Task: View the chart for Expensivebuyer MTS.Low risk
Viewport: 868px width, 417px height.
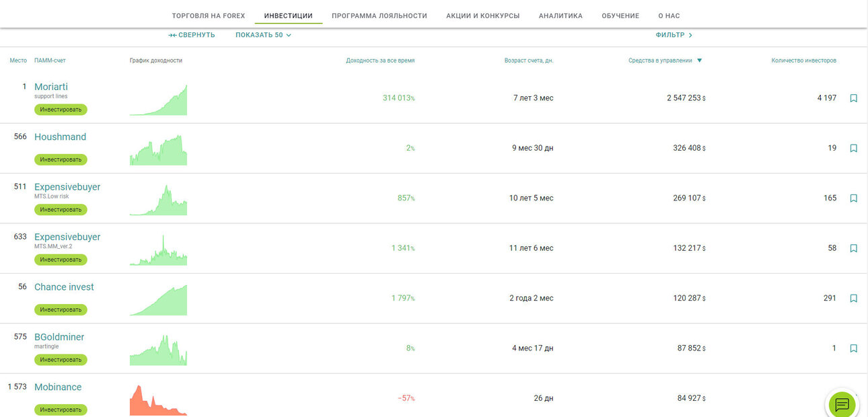Action: tap(158, 200)
